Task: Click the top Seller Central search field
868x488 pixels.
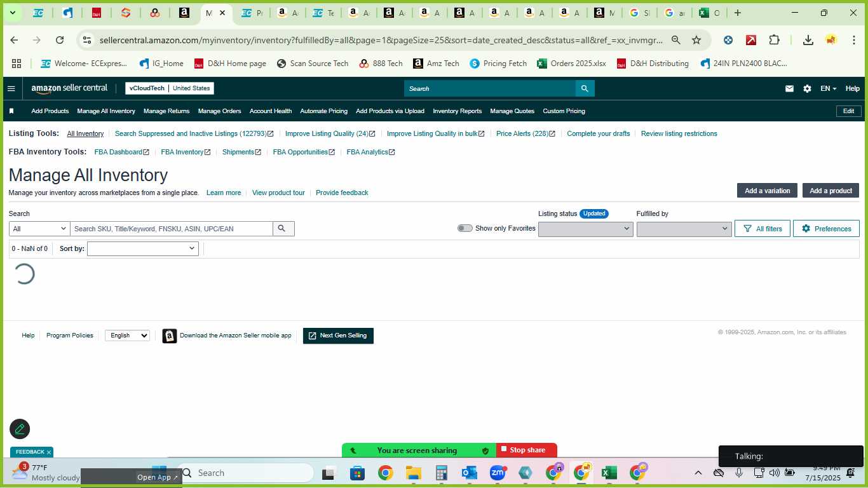Action: point(489,88)
